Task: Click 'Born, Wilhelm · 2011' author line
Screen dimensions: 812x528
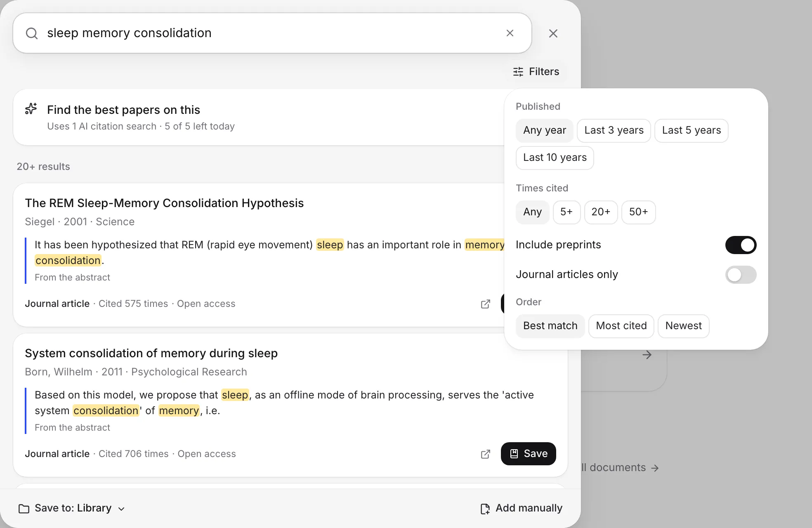Action: point(136,372)
